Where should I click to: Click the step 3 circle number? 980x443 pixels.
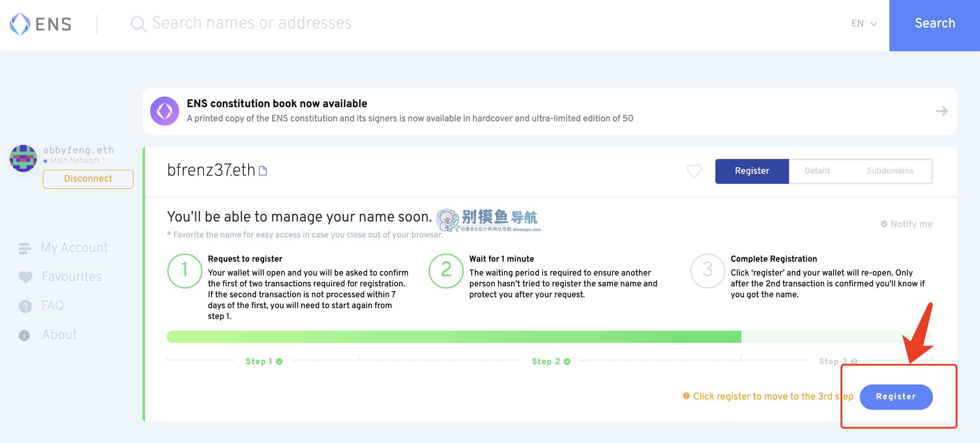click(707, 271)
